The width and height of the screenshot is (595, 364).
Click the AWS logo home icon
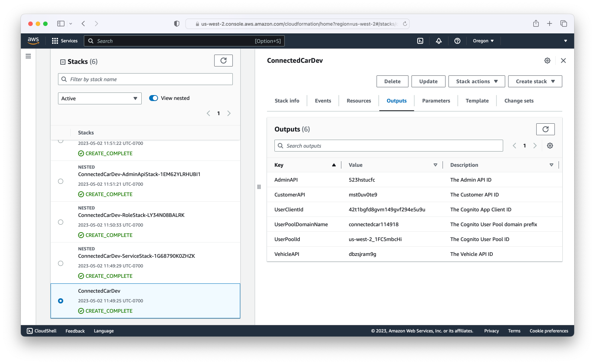33,41
